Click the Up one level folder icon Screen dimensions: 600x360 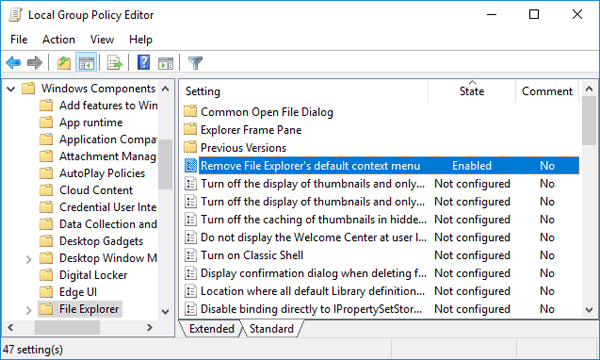click(x=64, y=63)
